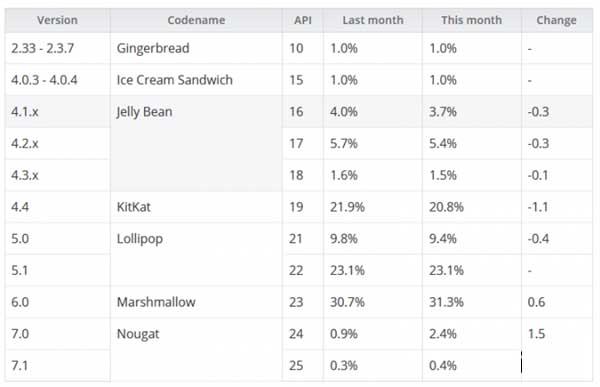Image resolution: width=600 pixels, height=387 pixels.
Task: Click the Change column header
Action: tap(557, 20)
